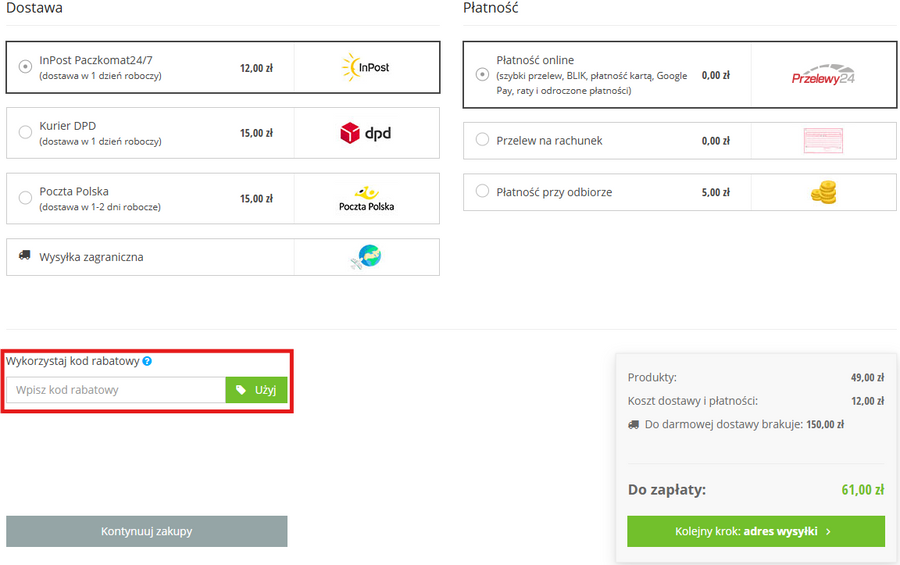Click the Poczta Polska logo
The image size is (900, 565).
pos(366,198)
